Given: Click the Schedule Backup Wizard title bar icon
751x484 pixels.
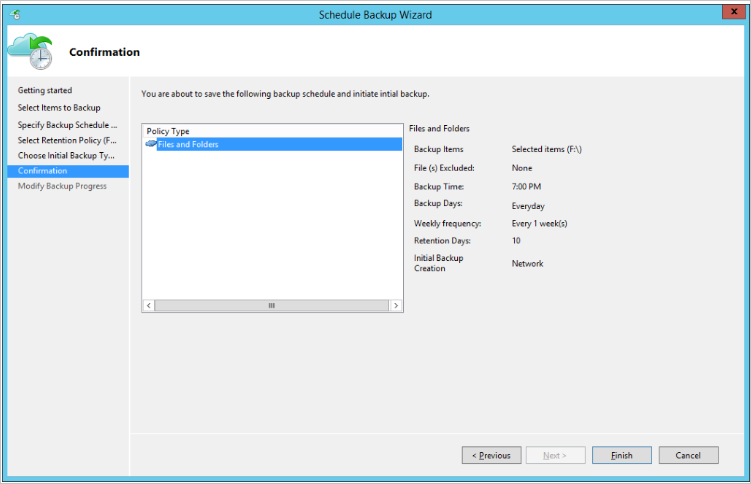Looking at the screenshot, I should tap(15, 15).
